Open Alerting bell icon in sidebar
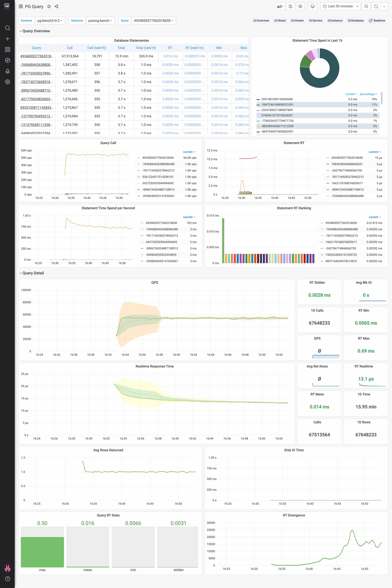The height and width of the screenshot is (588, 392). pyautogui.click(x=7, y=71)
